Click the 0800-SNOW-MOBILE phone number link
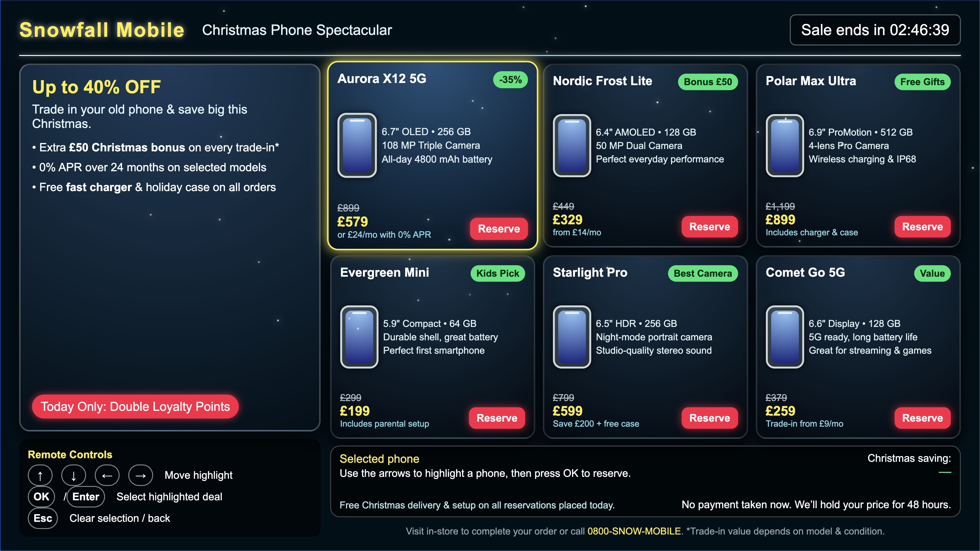980x551 pixels. pos(634,531)
